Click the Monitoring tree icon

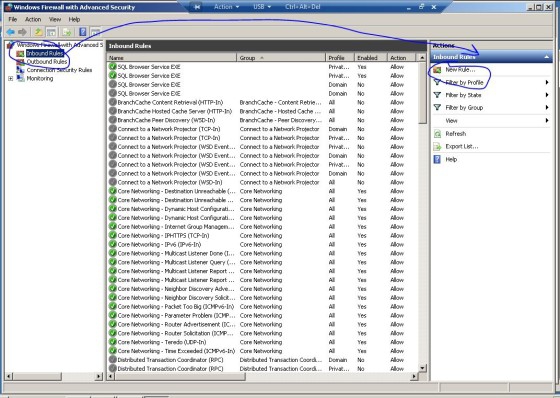pyautogui.click(x=20, y=78)
